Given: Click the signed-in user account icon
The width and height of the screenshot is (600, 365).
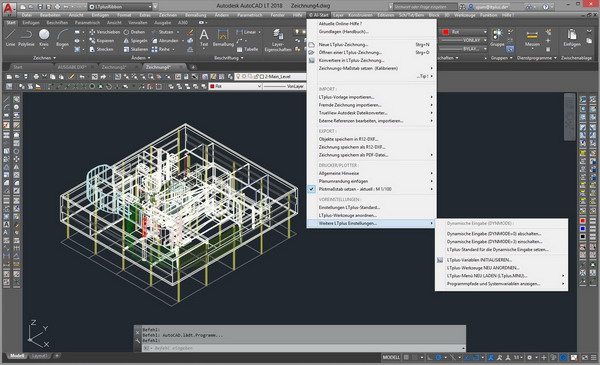Looking at the screenshot, I should pos(471,7).
